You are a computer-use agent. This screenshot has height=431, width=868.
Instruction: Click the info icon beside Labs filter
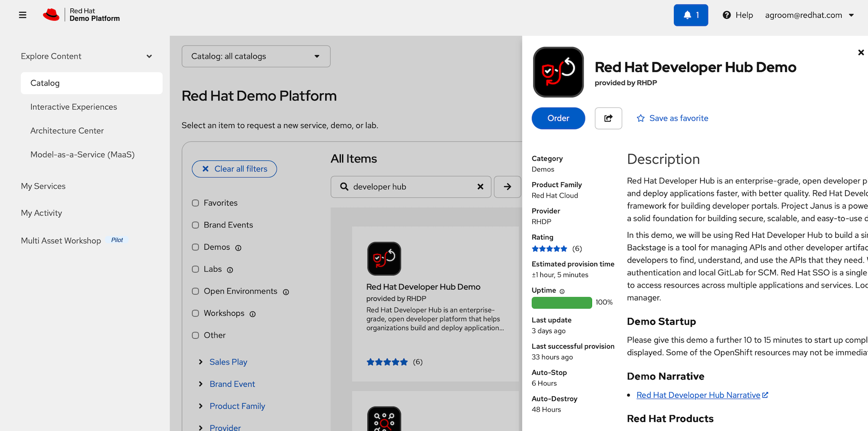230,270
